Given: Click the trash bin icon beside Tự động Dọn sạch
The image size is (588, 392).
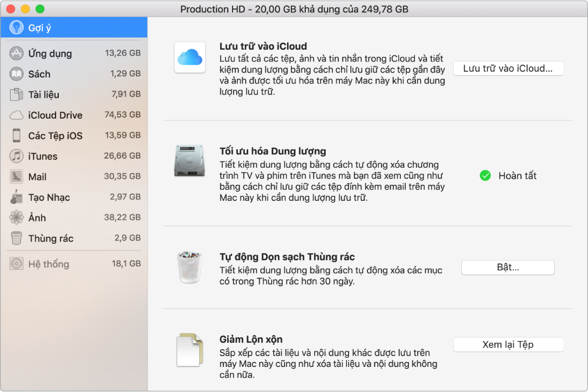Looking at the screenshot, I should coord(190,268).
